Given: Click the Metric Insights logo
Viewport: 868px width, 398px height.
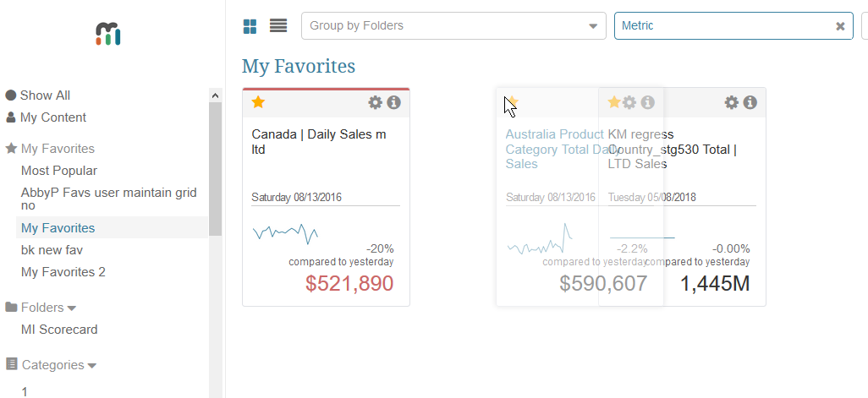Looking at the screenshot, I should 108,34.
